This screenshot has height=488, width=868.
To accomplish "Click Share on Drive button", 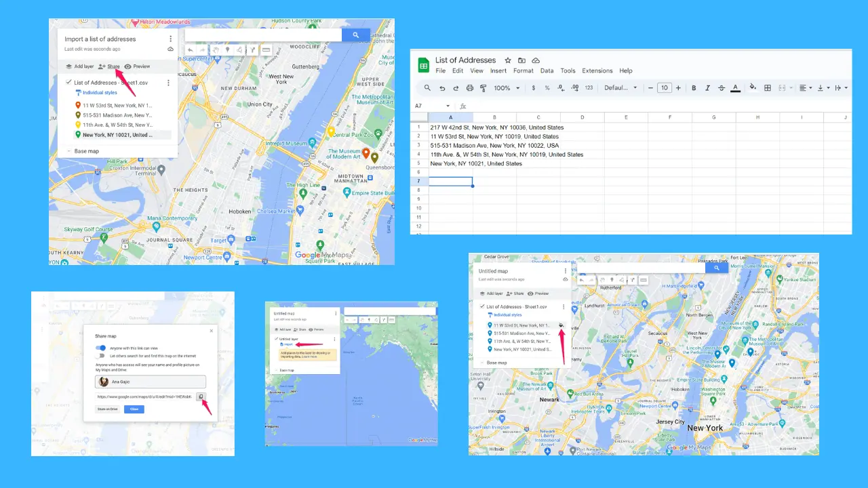I will (x=108, y=409).
